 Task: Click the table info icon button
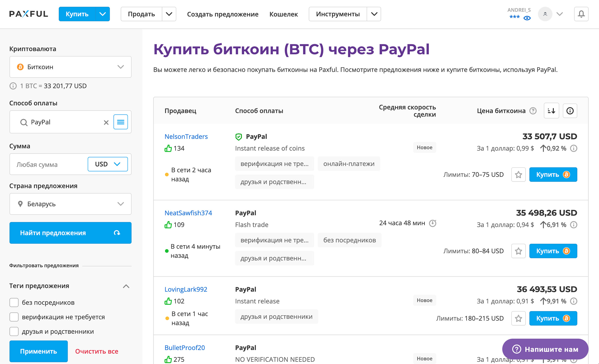tap(570, 111)
